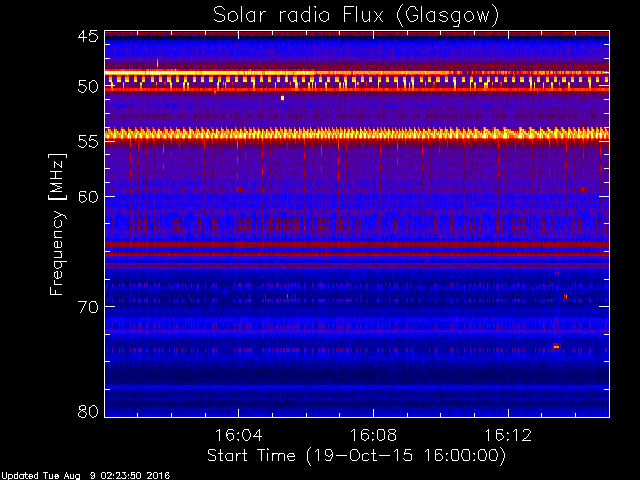Click the 'Frequency [MHz]' axis label

57,224
